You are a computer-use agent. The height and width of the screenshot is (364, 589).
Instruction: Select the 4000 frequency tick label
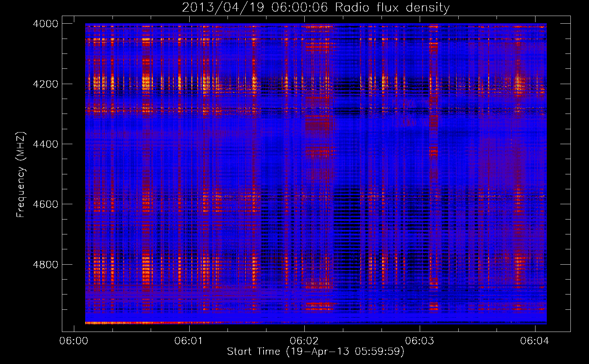click(x=46, y=24)
